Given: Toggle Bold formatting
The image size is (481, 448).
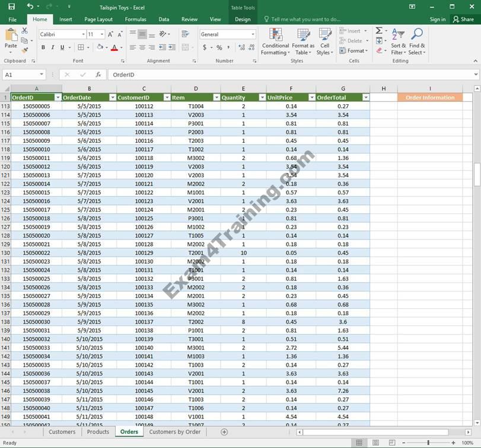Looking at the screenshot, I should tap(43, 47).
